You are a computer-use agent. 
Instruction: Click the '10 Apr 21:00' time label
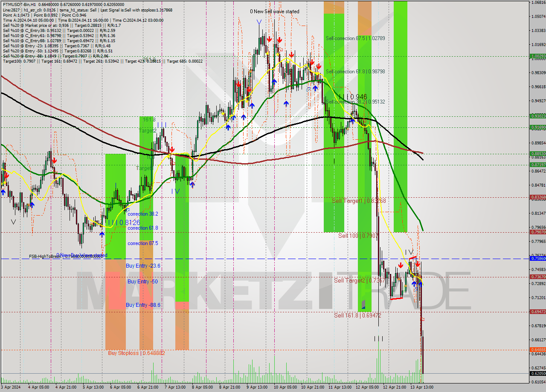pos(313,387)
